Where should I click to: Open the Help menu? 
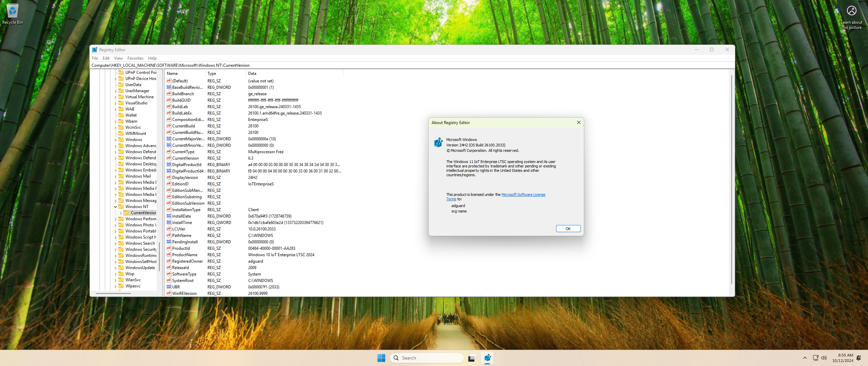pos(152,58)
